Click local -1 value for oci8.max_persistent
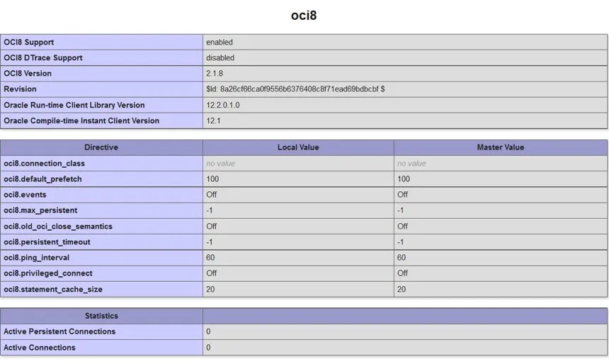The image size is (609, 364). coord(210,210)
